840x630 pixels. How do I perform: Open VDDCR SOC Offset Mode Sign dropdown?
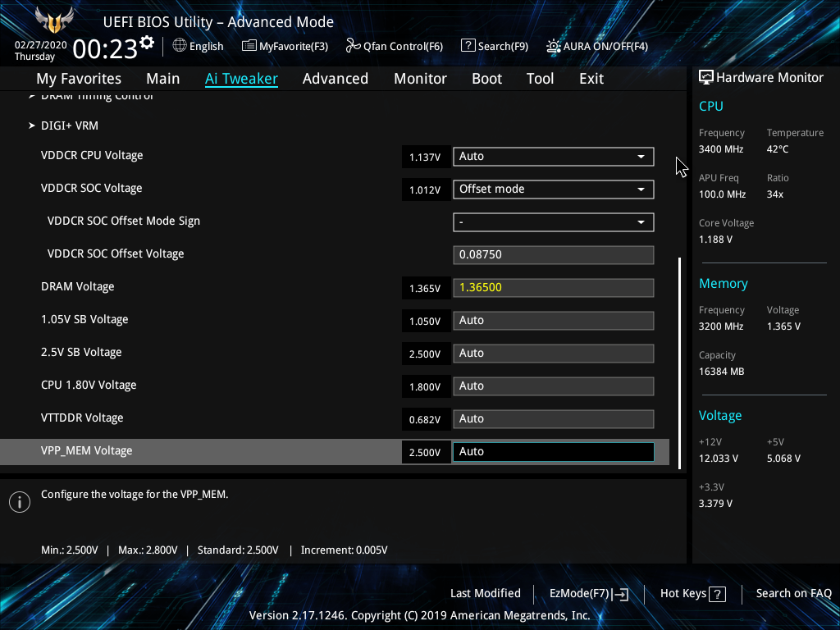click(x=554, y=221)
